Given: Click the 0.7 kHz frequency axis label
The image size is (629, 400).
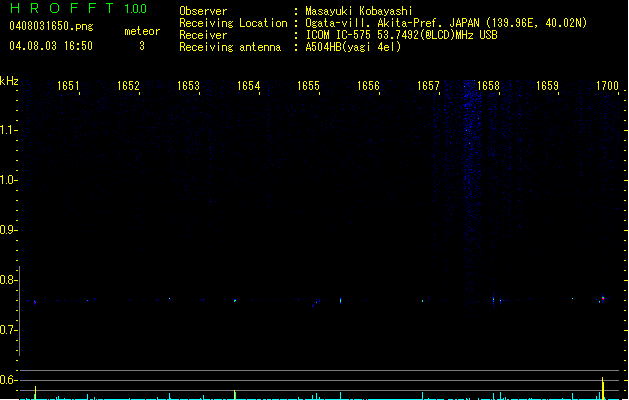Looking at the screenshot, I should pyautogui.click(x=7, y=330).
